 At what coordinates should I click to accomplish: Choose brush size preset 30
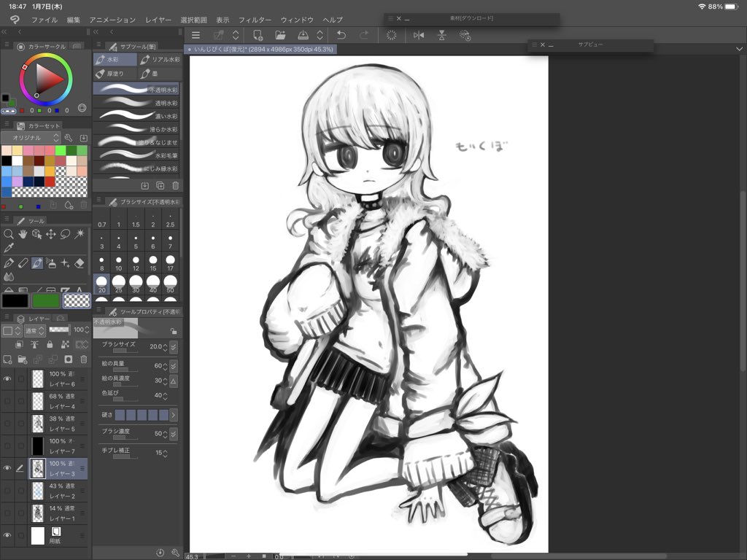[136, 284]
